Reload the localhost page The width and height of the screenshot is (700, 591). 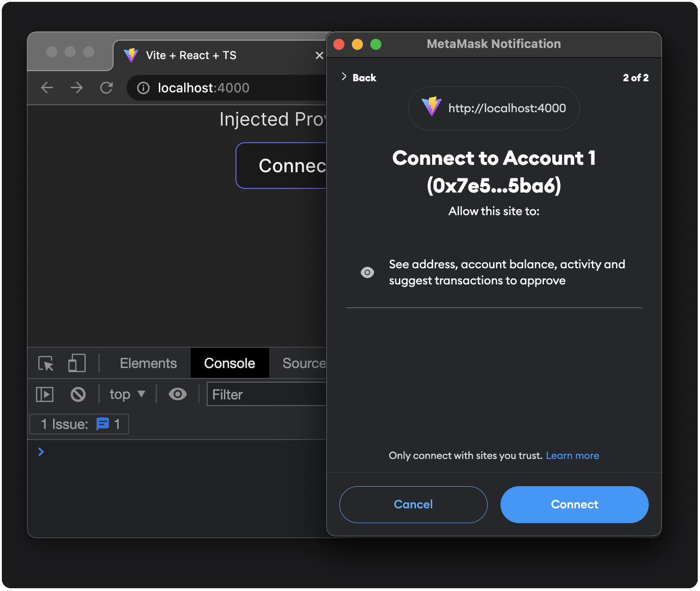[x=107, y=88]
